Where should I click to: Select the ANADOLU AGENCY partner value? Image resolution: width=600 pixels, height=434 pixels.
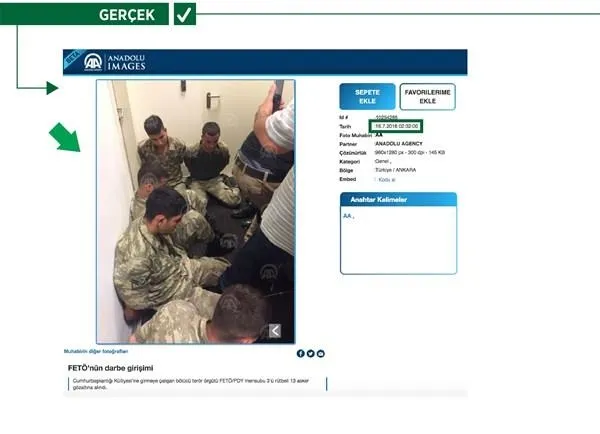[399, 144]
